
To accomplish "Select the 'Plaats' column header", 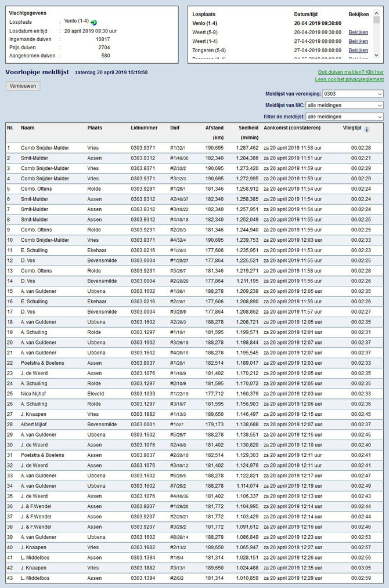I will [x=95, y=128].
